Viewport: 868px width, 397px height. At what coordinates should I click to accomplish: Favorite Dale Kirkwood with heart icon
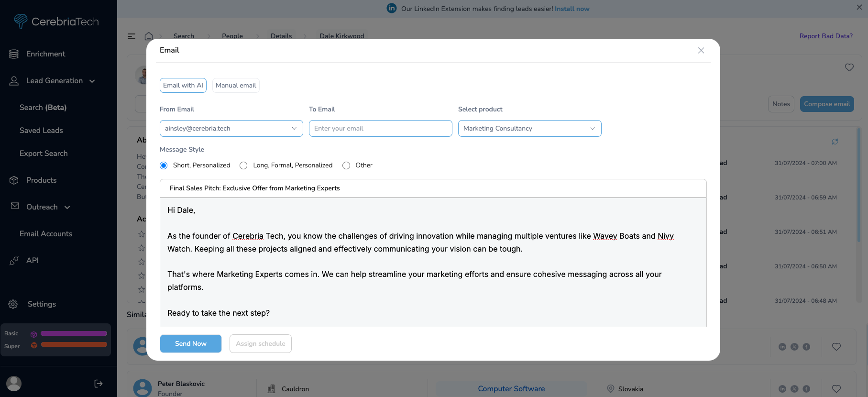tap(849, 67)
